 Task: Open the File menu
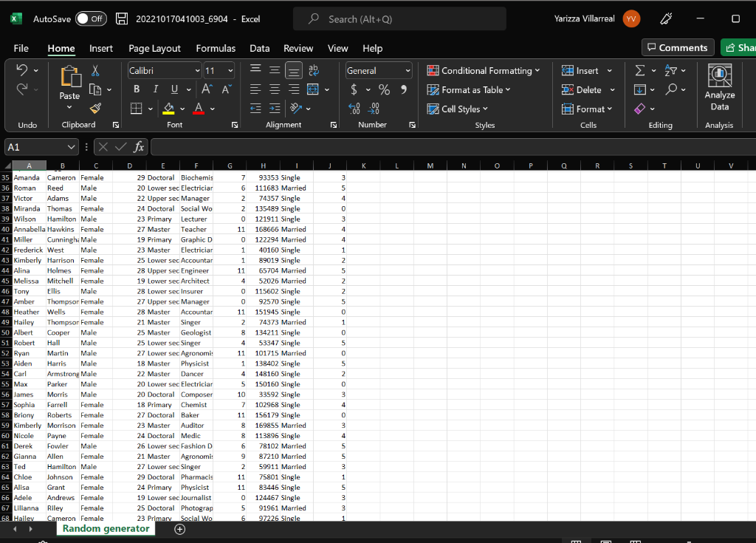click(21, 48)
